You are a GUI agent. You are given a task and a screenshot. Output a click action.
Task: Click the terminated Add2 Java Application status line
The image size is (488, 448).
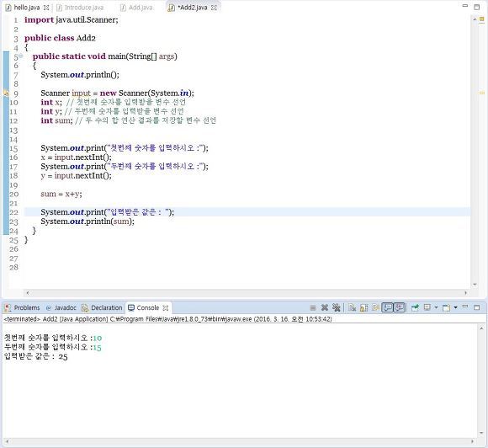pyautogui.click(x=167, y=319)
